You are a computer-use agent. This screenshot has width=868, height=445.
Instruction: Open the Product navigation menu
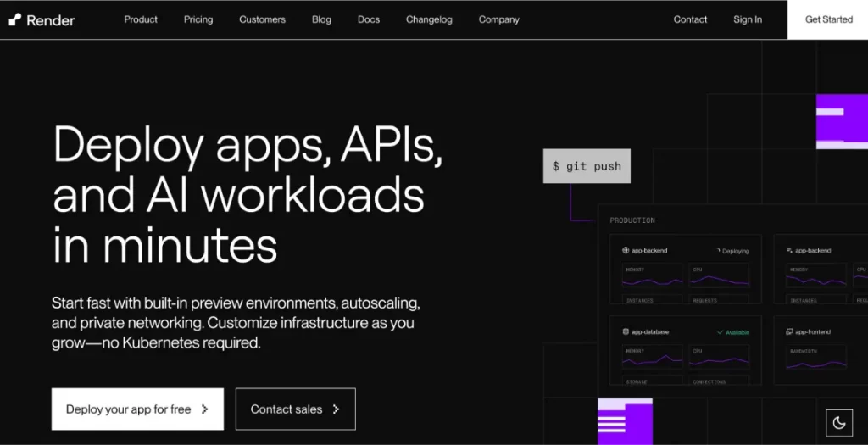point(141,19)
